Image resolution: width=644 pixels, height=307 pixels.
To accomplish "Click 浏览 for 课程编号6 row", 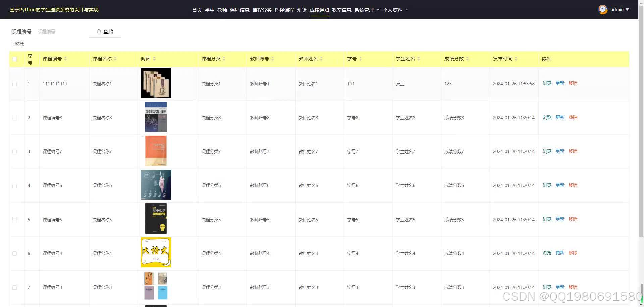I will tap(547, 185).
